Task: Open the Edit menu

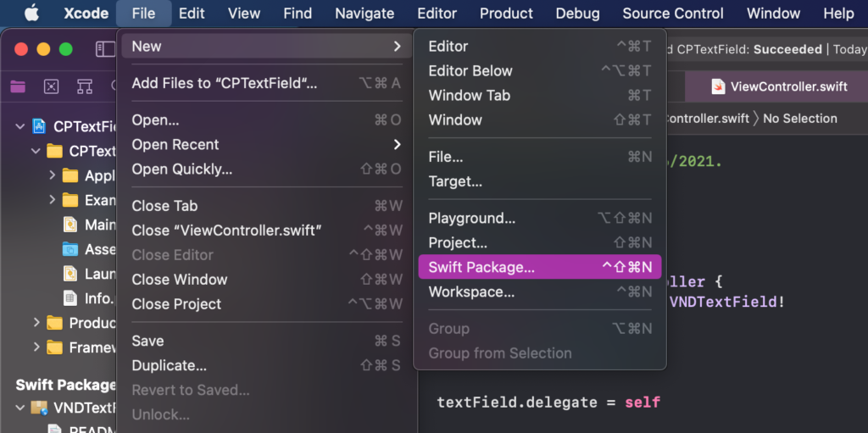Action: (x=192, y=14)
